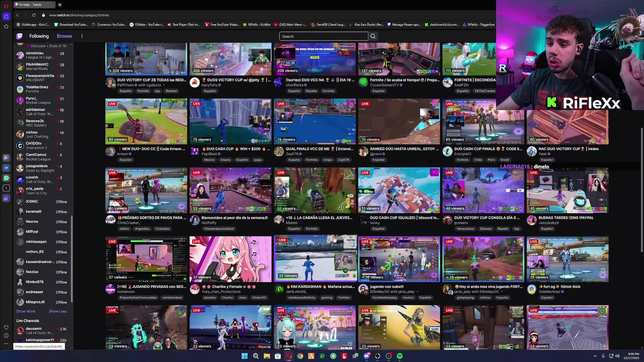Click the Browse tab
Image resolution: width=644 pixels, height=362 pixels.
64,36
